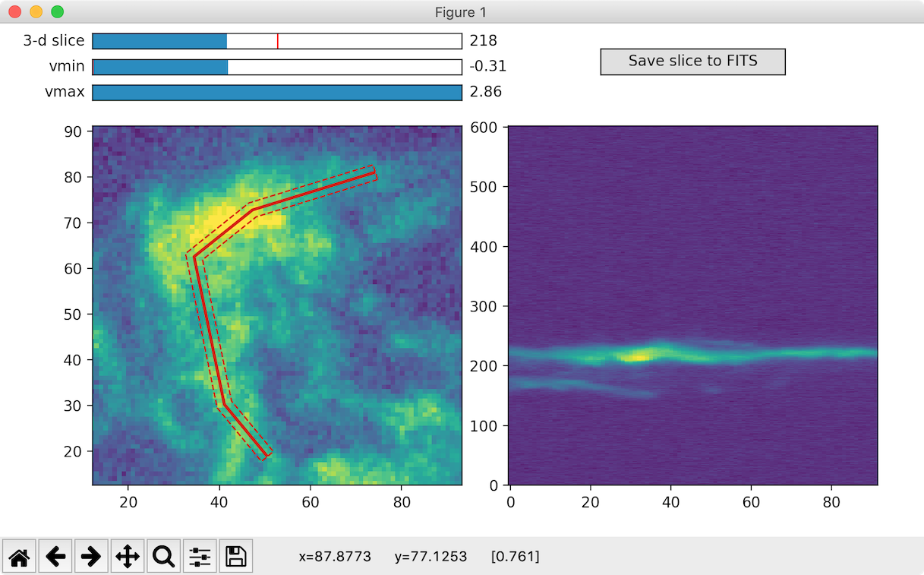The width and height of the screenshot is (924, 575).
Task: Click the green maximize window button
Action: 57,12
